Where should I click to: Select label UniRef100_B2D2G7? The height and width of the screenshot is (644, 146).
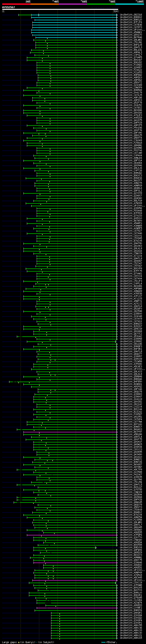click(x=131, y=326)
